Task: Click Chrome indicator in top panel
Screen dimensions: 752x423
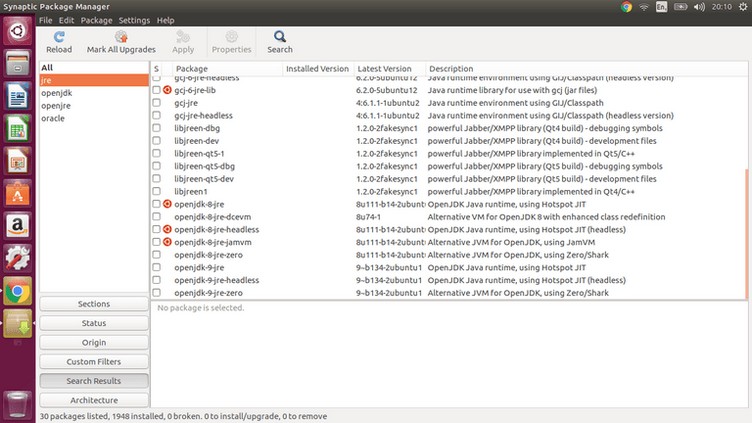Action: coord(626,7)
